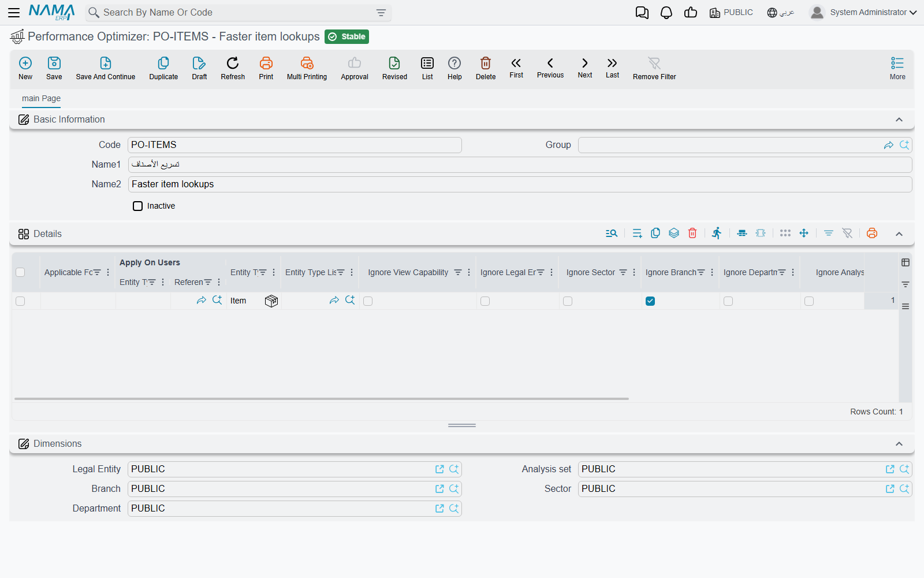Image resolution: width=924 pixels, height=578 pixels.
Task: Open the More menu in toolbar
Action: click(897, 68)
